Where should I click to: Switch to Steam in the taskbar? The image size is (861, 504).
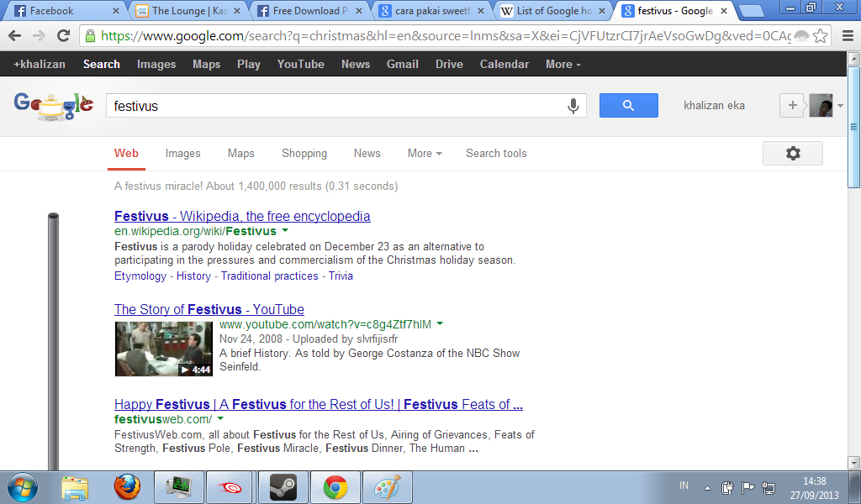283,487
